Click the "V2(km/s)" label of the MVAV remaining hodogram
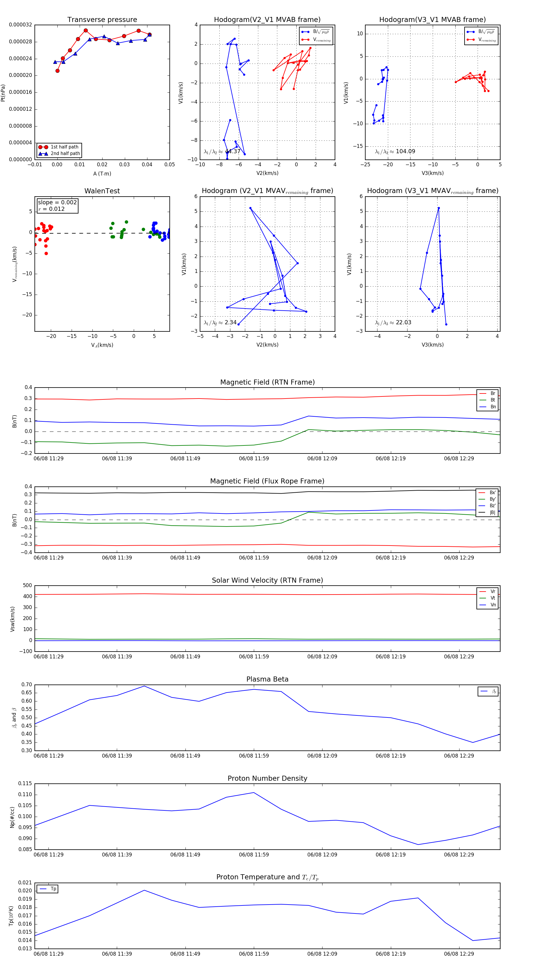 pyautogui.click(x=267, y=345)
